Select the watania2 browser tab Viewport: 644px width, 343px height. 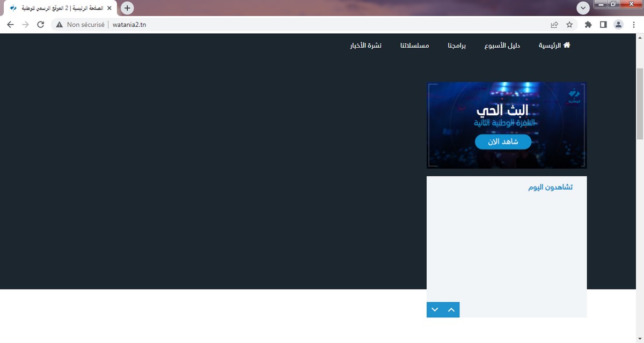[x=59, y=8]
